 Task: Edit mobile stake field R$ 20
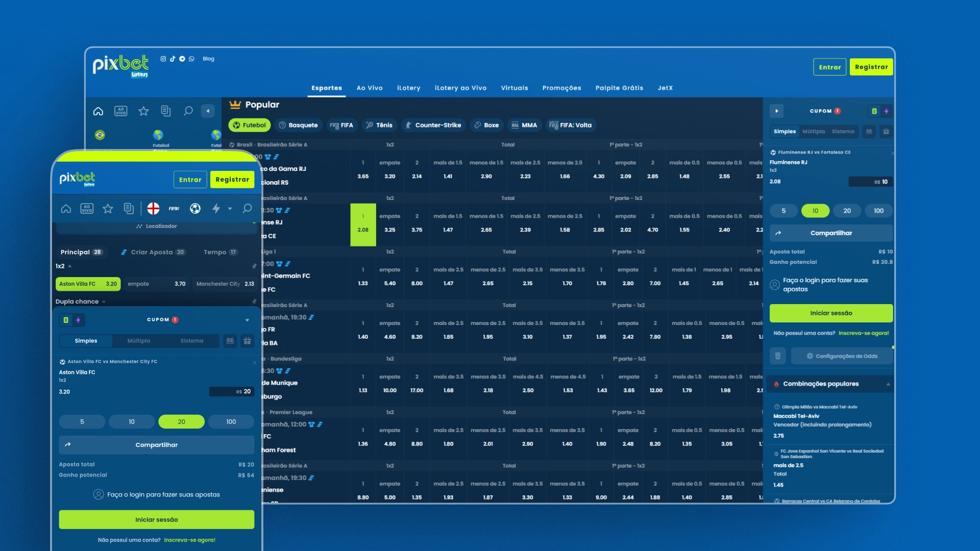[x=232, y=392]
